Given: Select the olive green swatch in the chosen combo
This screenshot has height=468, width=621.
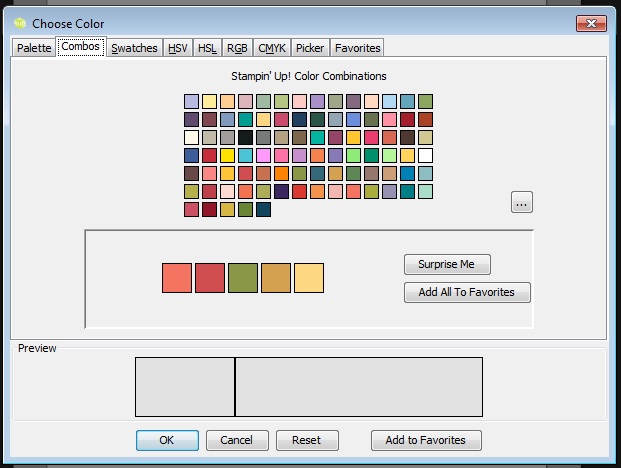Looking at the screenshot, I should [243, 278].
